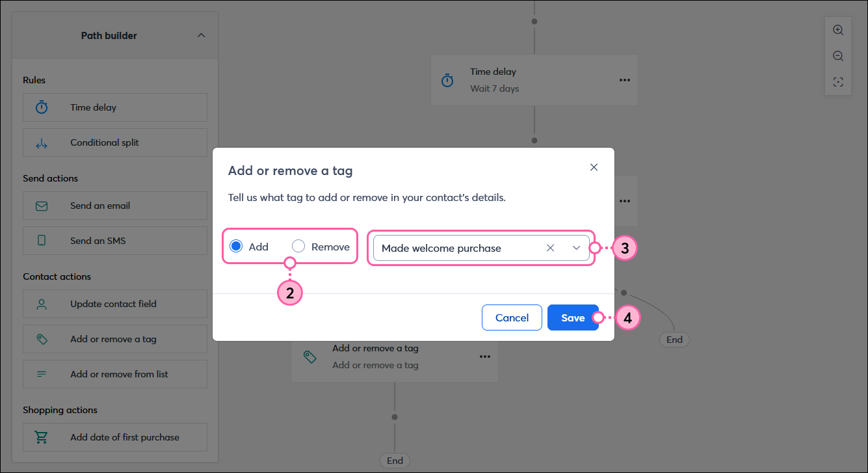Select the Update contact field action

[x=114, y=303]
